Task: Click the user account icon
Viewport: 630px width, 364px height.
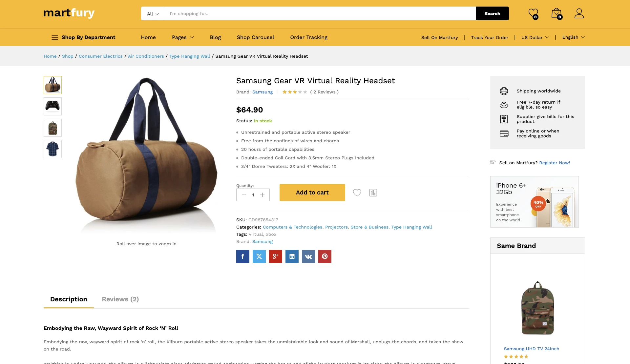Action: pyautogui.click(x=579, y=13)
